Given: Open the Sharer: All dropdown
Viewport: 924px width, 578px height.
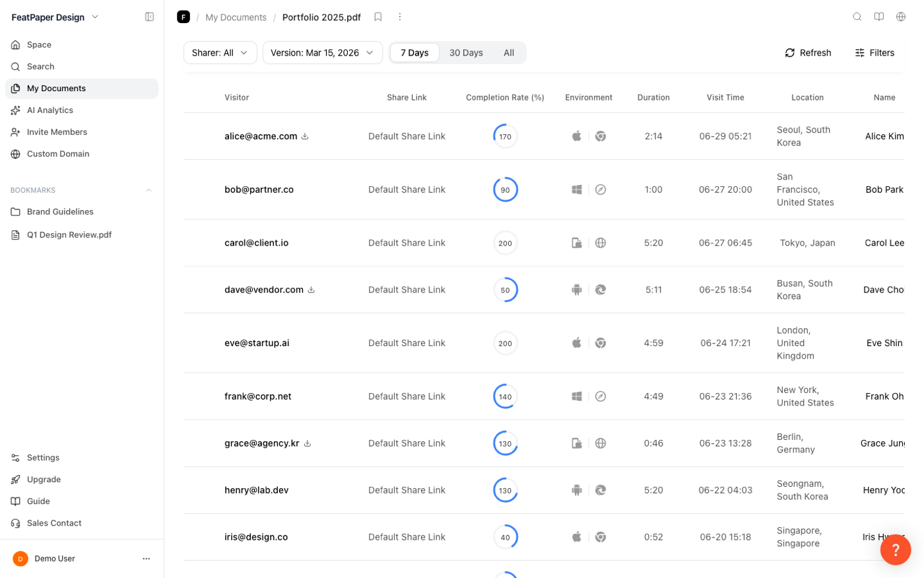Looking at the screenshot, I should tap(220, 53).
